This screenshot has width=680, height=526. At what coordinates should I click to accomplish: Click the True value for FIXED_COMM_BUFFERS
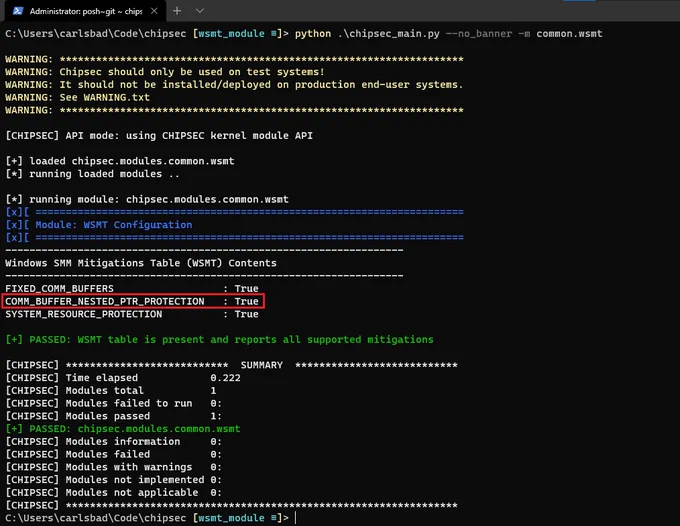point(246,289)
